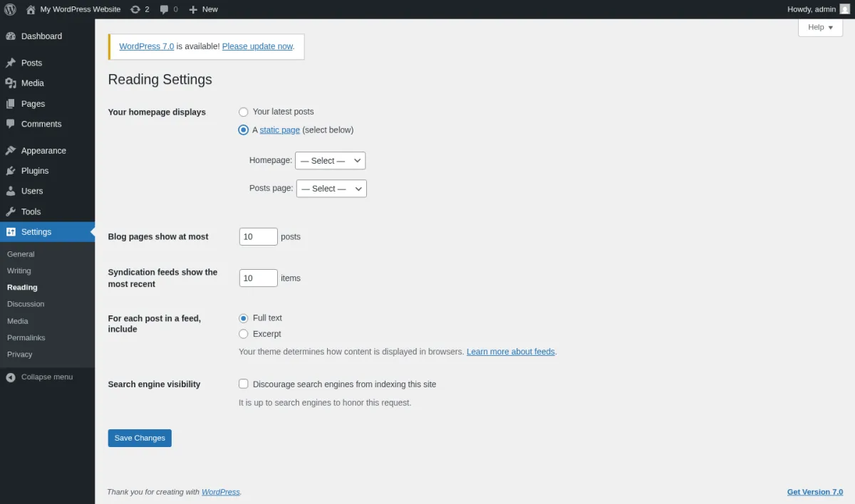Viewport: 855px width, 504px height.
Task: Open Permalinks settings submenu item
Action: click(26, 337)
